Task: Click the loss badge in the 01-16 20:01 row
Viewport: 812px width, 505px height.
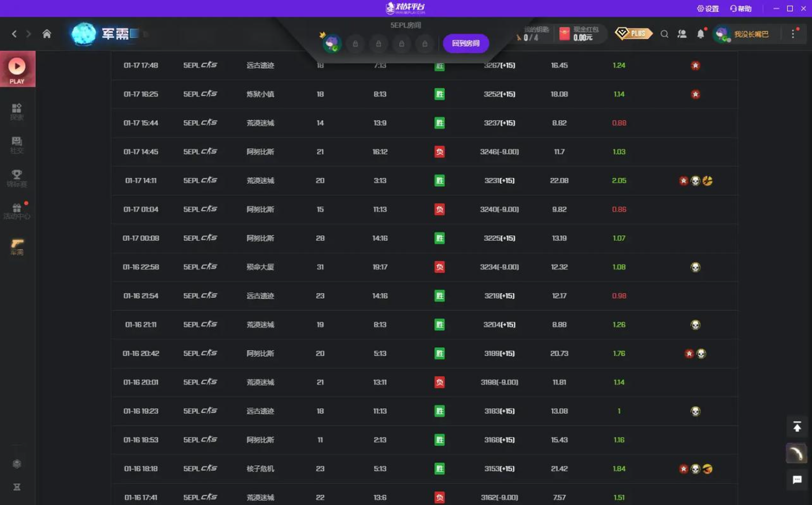Action: click(439, 383)
